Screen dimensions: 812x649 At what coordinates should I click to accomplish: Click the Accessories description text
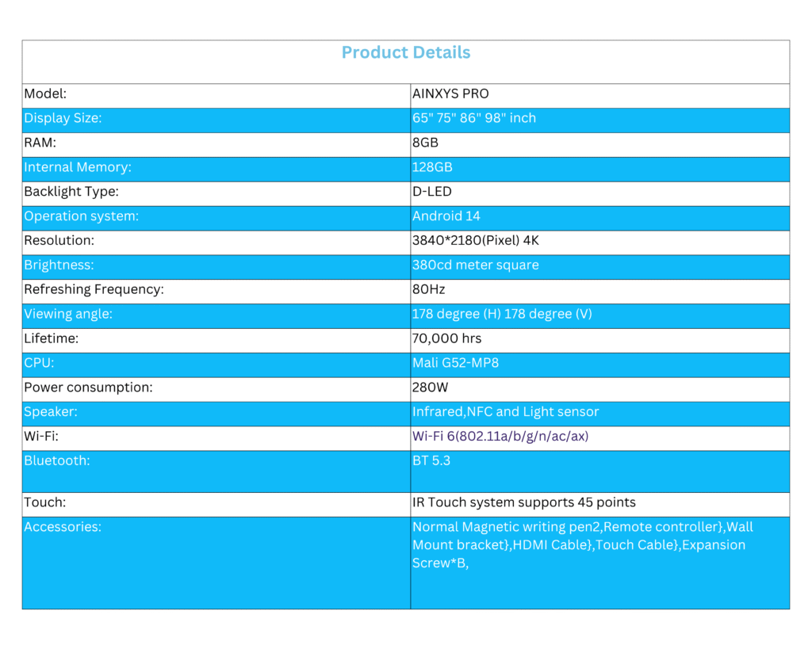tap(583, 545)
